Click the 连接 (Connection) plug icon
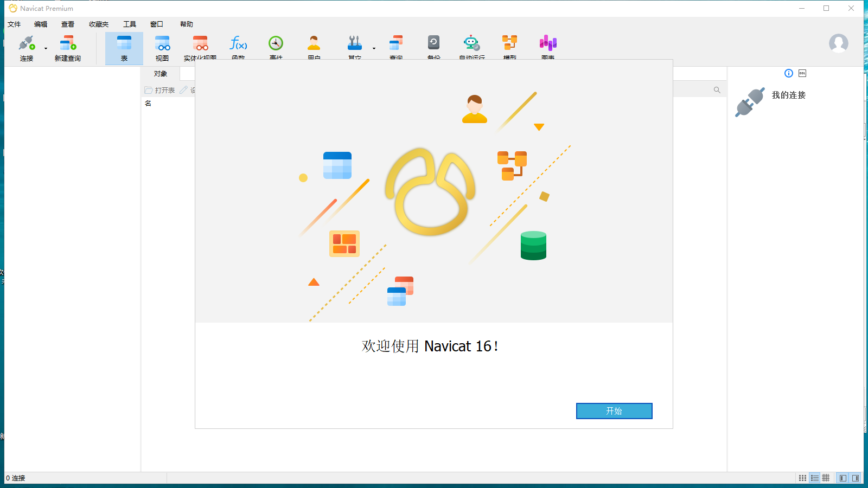 click(27, 43)
